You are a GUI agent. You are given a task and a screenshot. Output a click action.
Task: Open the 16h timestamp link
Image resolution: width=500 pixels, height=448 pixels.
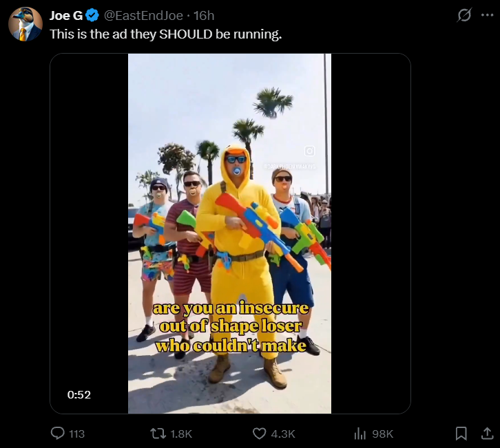[x=204, y=15]
